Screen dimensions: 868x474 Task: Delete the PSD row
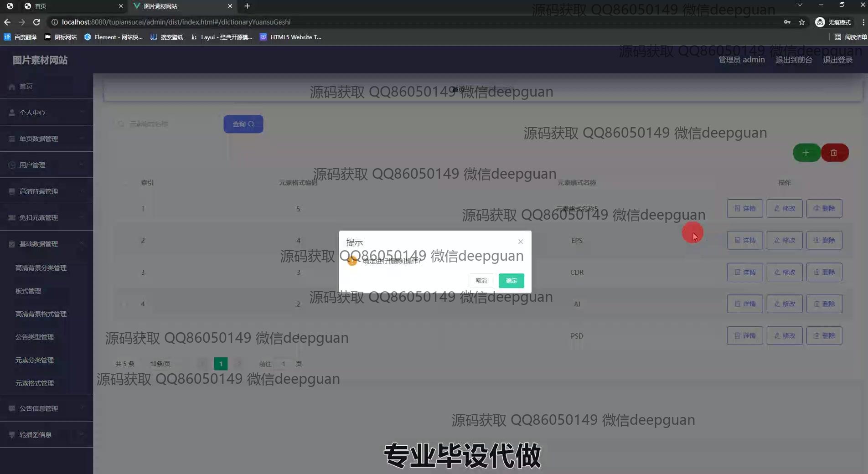point(824,336)
